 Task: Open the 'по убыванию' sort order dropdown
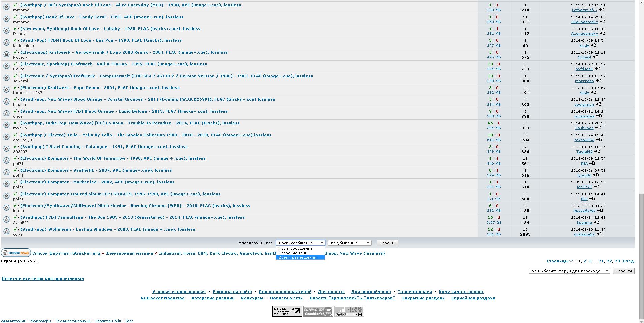coord(350,243)
